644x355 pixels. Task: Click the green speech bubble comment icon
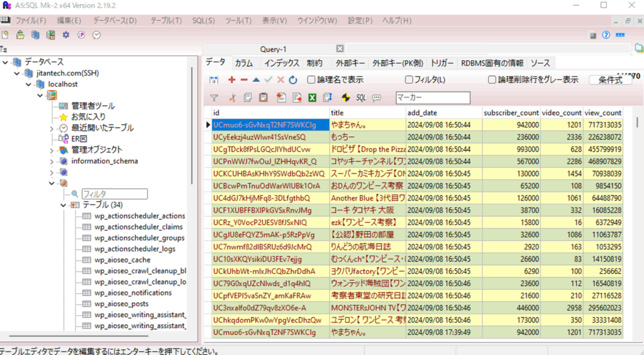[x=377, y=97]
